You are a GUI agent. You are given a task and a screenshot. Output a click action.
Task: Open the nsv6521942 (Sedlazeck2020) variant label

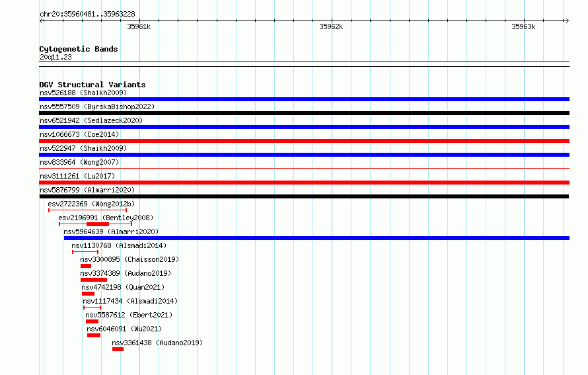click(x=91, y=120)
